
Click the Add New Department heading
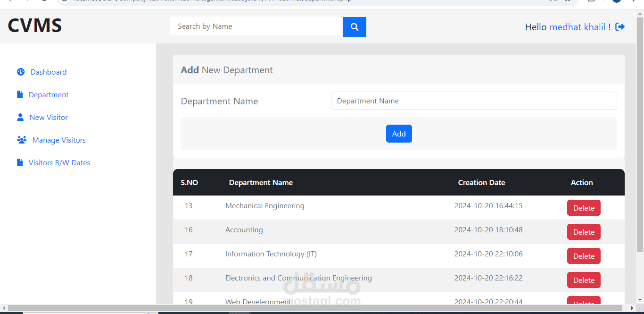point(227,70)
